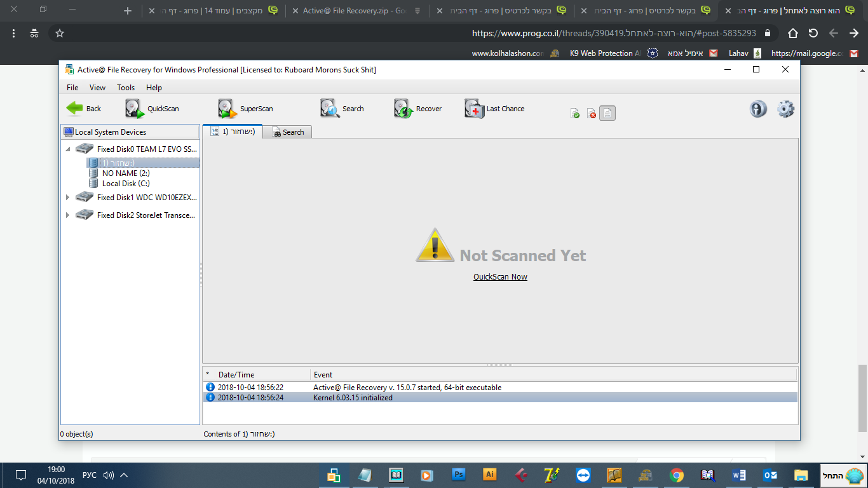Click the התחל Start button
868x488 pixels.
[842, 475]
